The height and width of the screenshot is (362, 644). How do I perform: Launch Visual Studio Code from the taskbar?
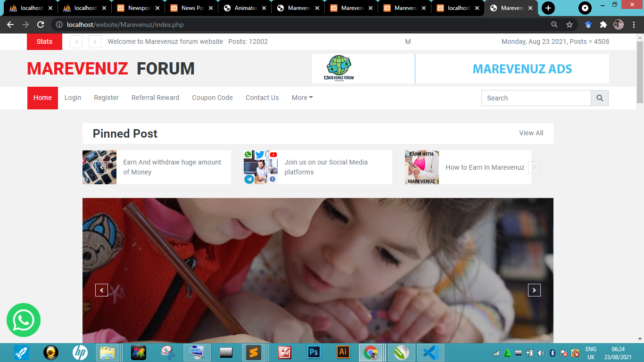tap(430, 352)
